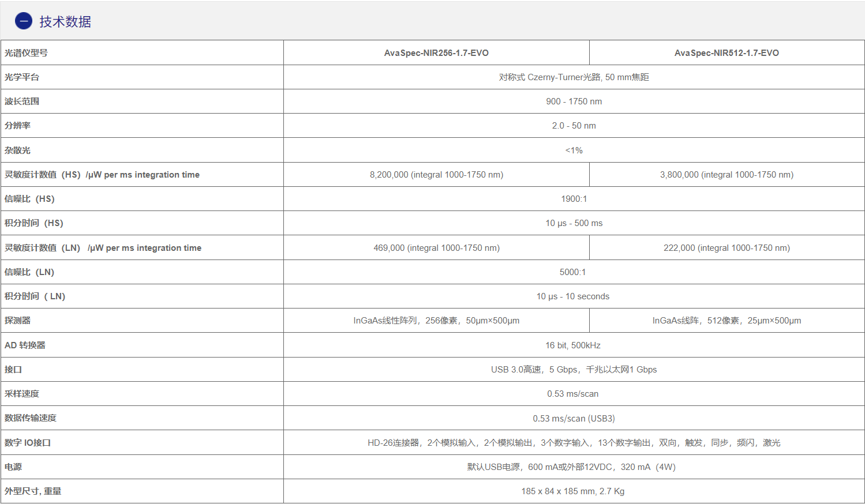The width and height of the screenshot is (865, 504).
Task: Select the 16 bit, 500kHz AD converter value
Action: (572, 345)
